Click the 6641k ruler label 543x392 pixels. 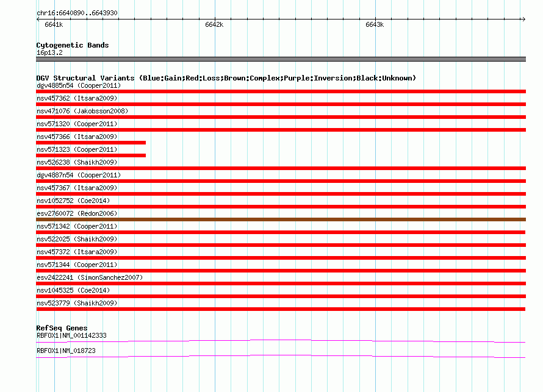point(54,24)
